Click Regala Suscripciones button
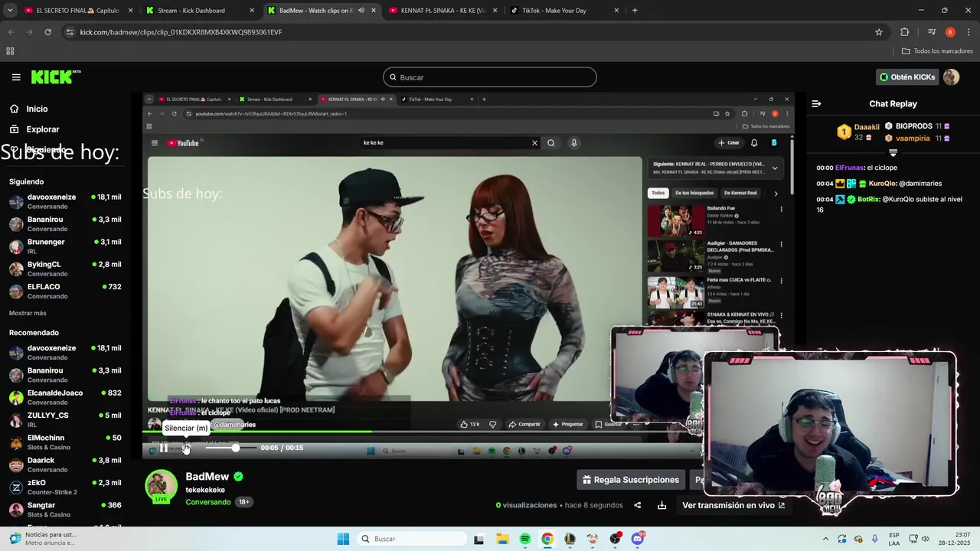 [631, 480]
